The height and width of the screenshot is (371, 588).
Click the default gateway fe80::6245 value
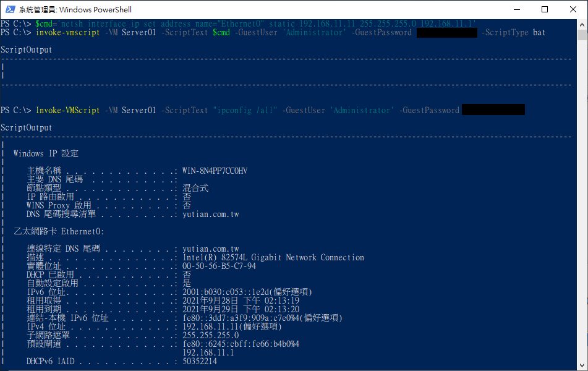coord(241,344)
